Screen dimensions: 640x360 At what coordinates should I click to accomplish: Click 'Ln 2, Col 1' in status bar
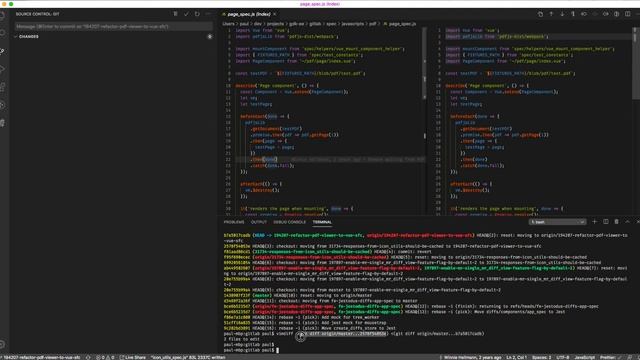pyautogui.click(x=516, y=357)
